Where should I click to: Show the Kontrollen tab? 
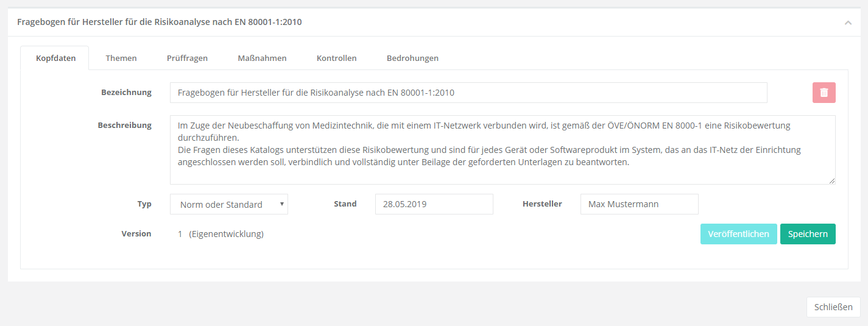click(336, 58)
